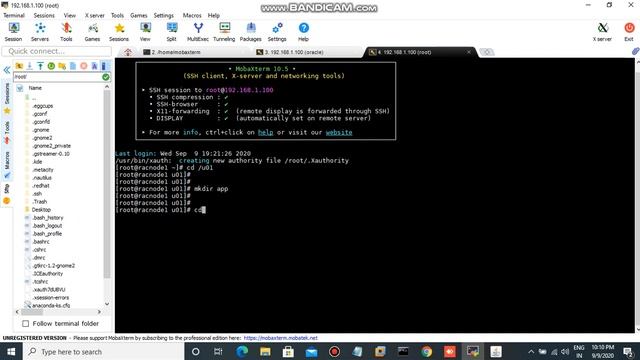Click the file list scroll down arrow
Screen dimensions: 640x360
click(107, 304)
